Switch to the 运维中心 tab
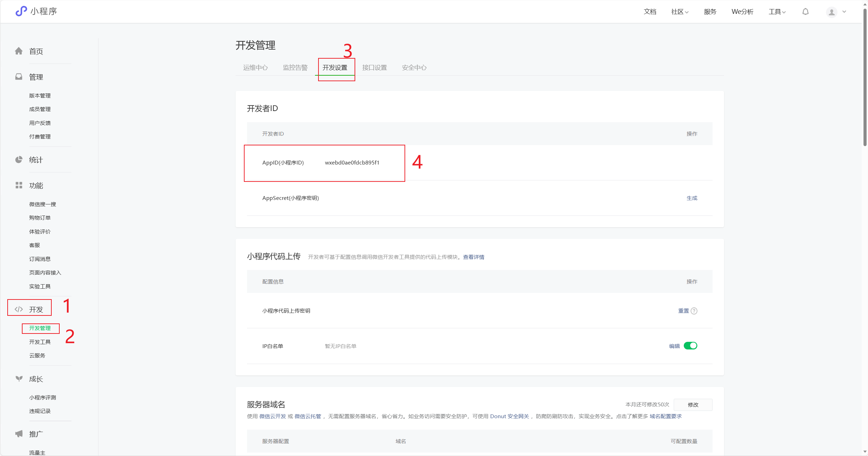868x456 pixels. click(255, 68)
